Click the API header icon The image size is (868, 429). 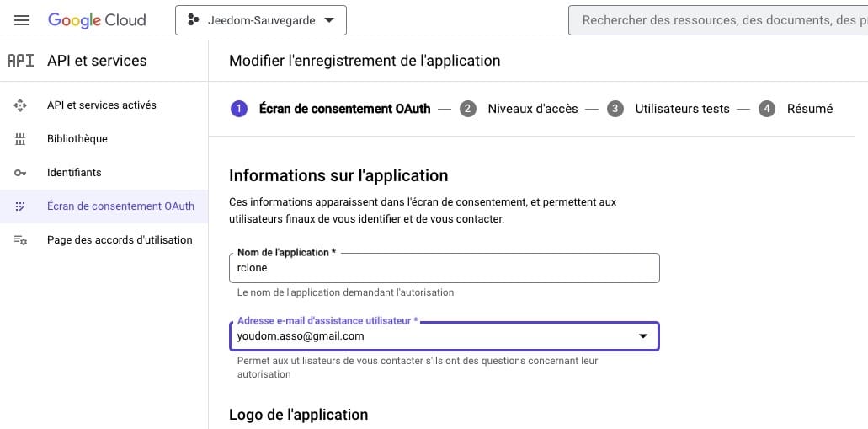click(20, 61)
